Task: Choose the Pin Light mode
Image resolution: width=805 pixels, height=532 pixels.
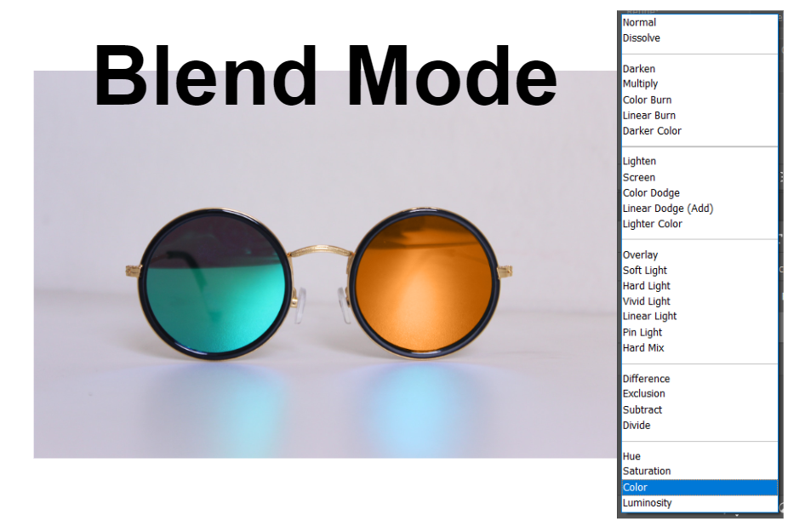Action: click(699, 332)
